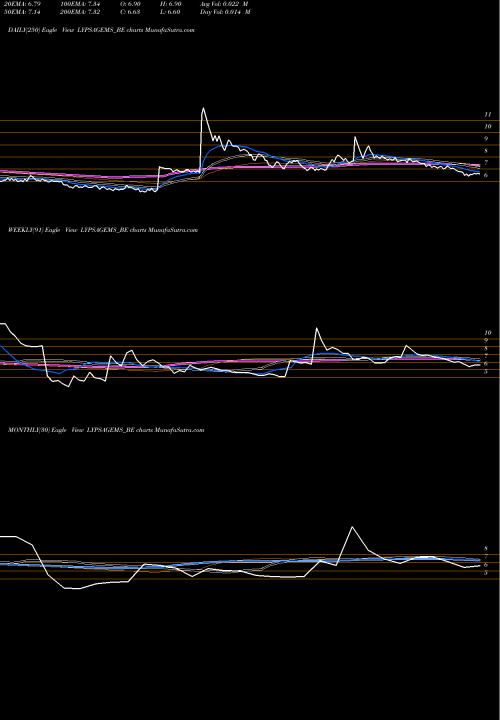Click the DAILY(250) Eagle View chart title

click(101, 30)
